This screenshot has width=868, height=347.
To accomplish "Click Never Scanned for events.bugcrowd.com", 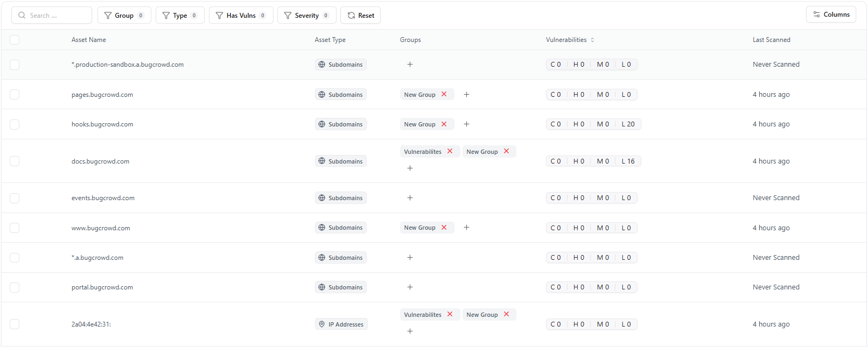I will tap(776, 198).
